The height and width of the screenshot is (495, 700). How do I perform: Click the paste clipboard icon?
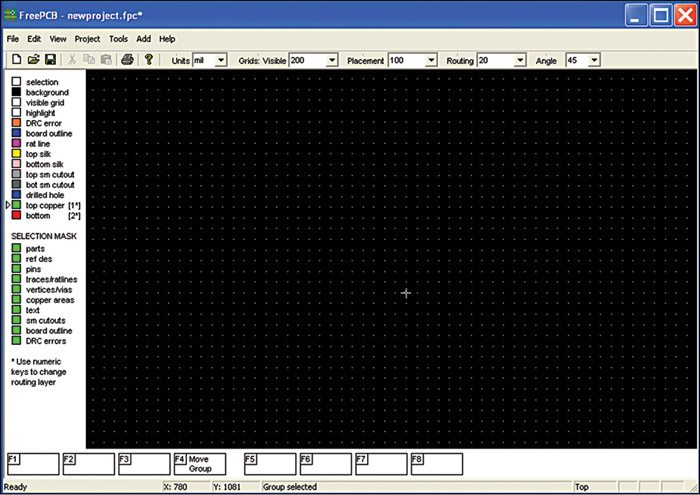pyautogui.click(x=105, y=60)
